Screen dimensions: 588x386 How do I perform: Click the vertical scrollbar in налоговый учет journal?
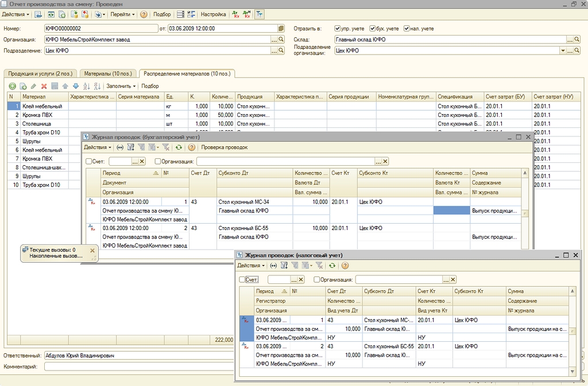coord(572,333)
